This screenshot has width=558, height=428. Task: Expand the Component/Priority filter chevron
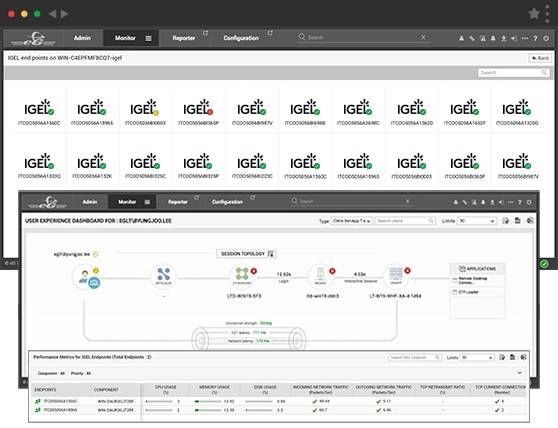tap(520, 373)
